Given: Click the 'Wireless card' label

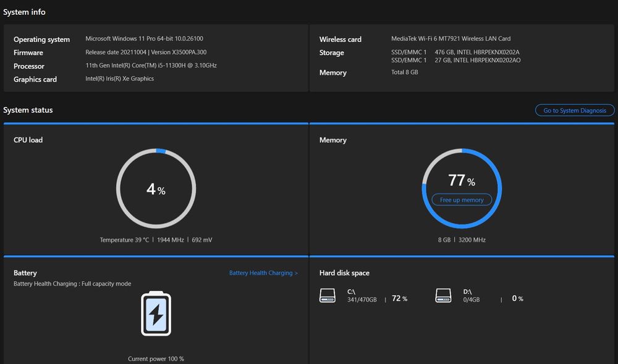Looking at the screenshot, I should pyautogui.click(x=340, y=40).
